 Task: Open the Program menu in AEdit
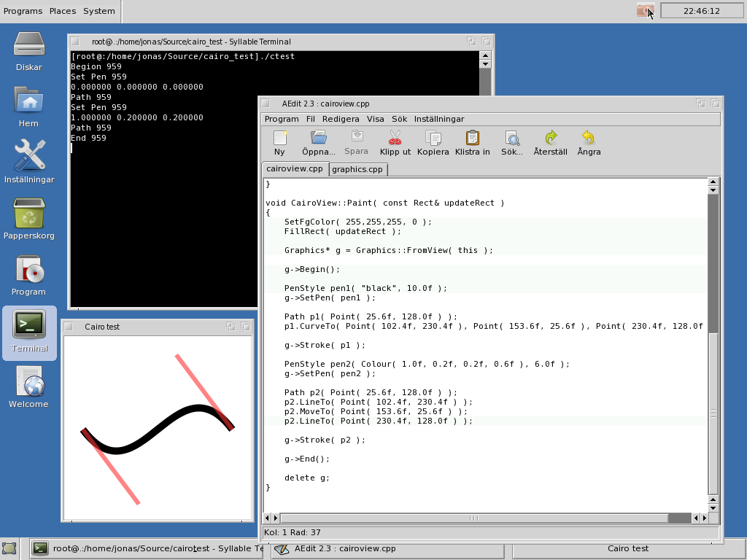pyautogui.click(x=282, y=119)
